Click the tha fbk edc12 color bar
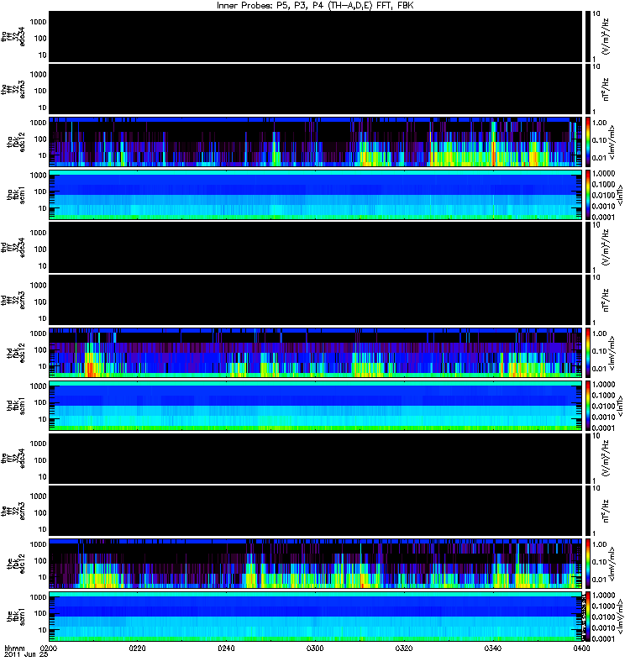 point(588,141)
